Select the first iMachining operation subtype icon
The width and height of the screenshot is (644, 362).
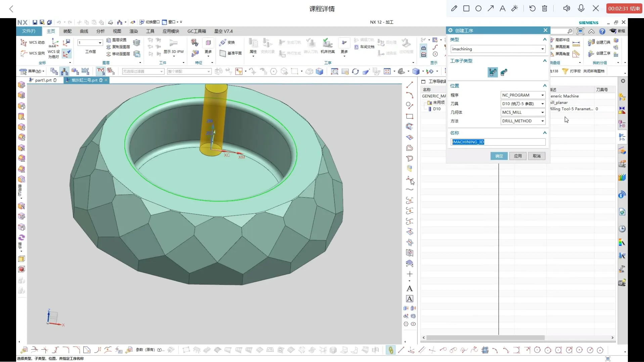[493, 72]
